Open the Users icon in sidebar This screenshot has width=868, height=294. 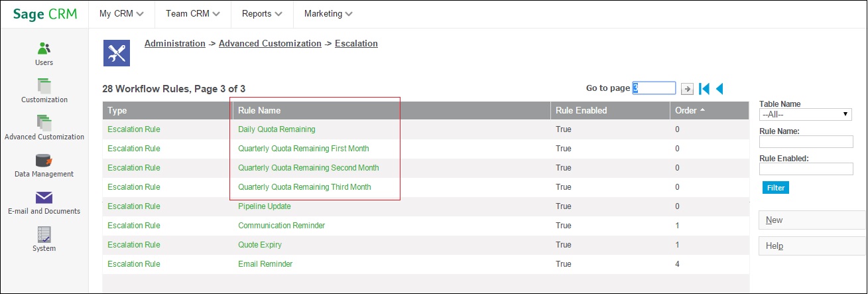[x=44, y=48]
